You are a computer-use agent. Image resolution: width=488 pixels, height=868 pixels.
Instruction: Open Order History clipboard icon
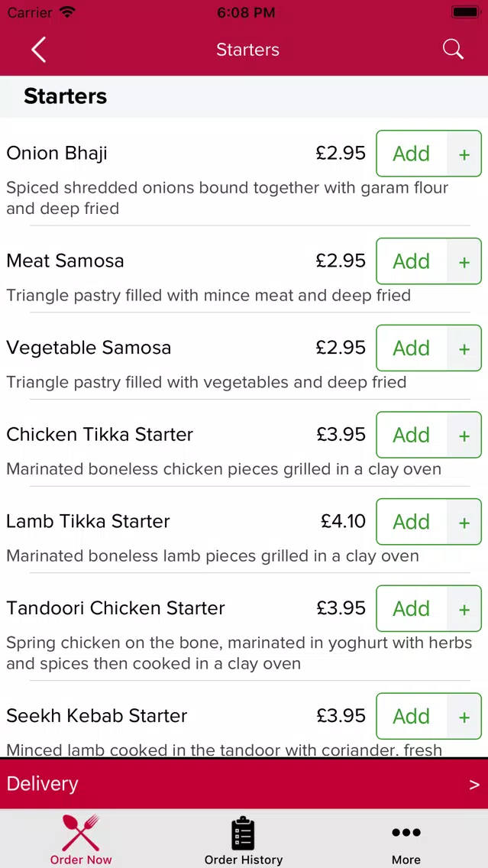244,833
